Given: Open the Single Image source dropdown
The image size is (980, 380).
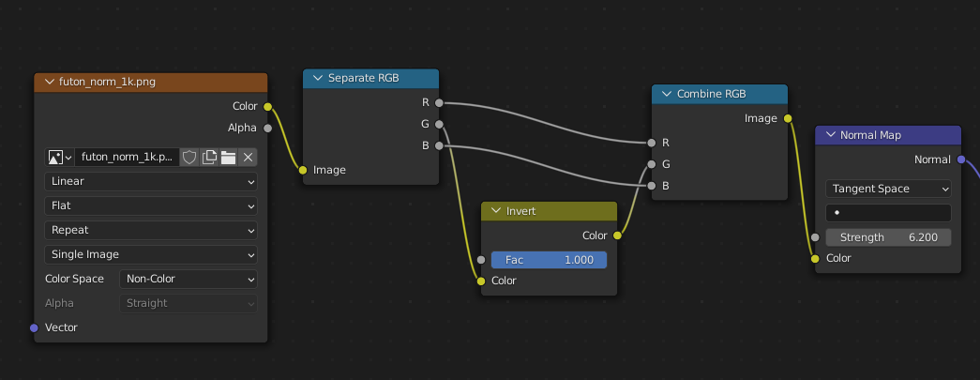Looking at the screenshot, I should (x=151, y=254).
